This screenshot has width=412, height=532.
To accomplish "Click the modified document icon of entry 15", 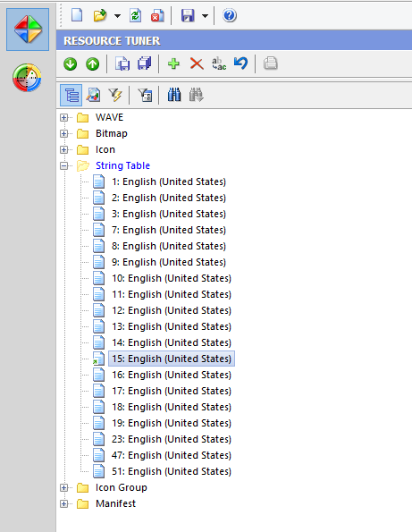I will [x=98, y=359].
